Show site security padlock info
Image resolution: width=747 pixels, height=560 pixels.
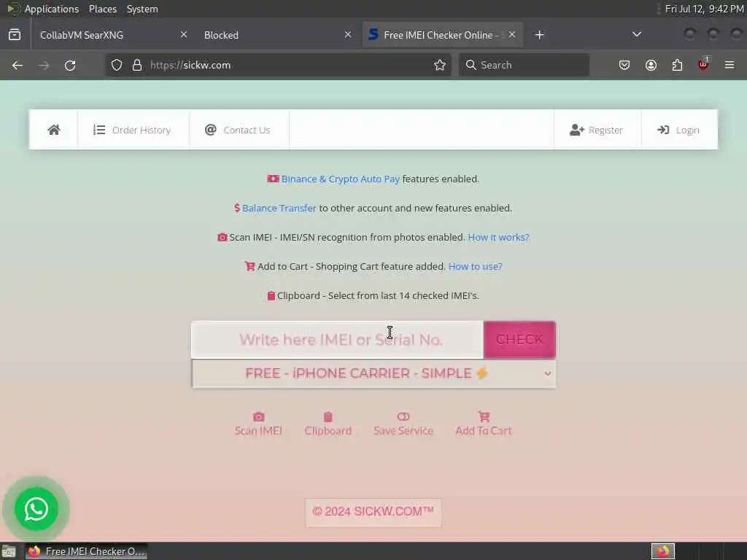click(137, 65)
